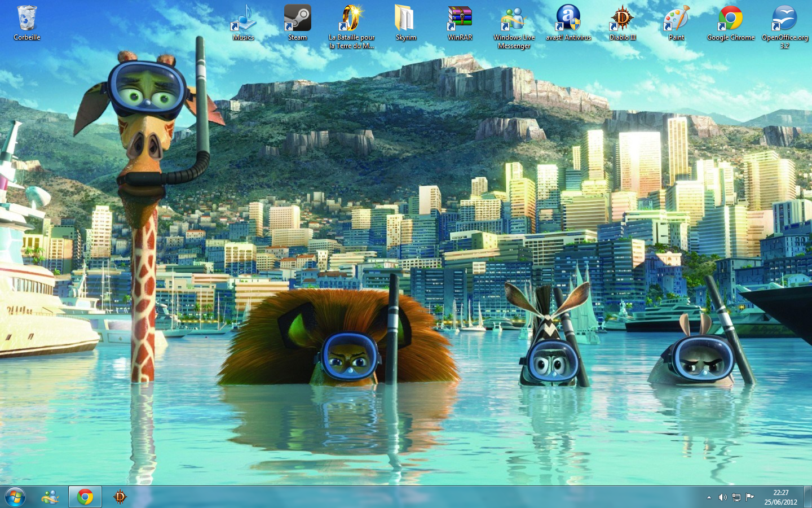Open the Corbeille recycle bin icon
The height and width of the screenshot is (508, 812).
(27, 23)
